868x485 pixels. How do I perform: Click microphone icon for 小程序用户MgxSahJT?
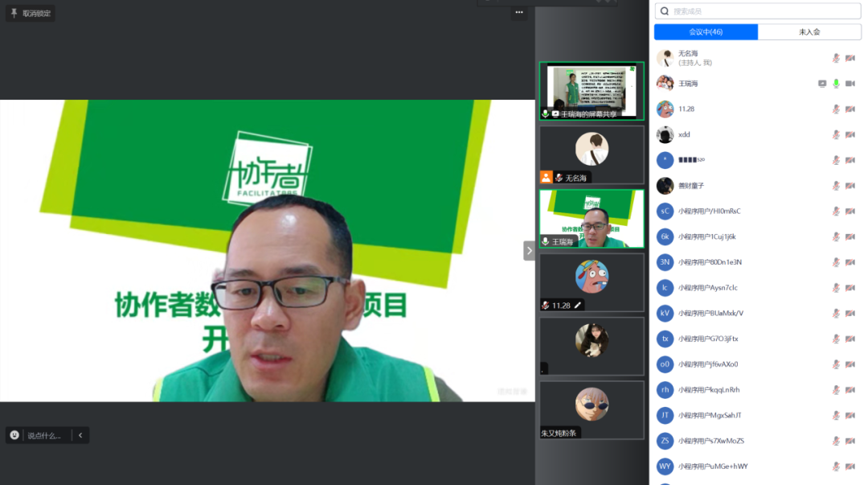(836, 415)
